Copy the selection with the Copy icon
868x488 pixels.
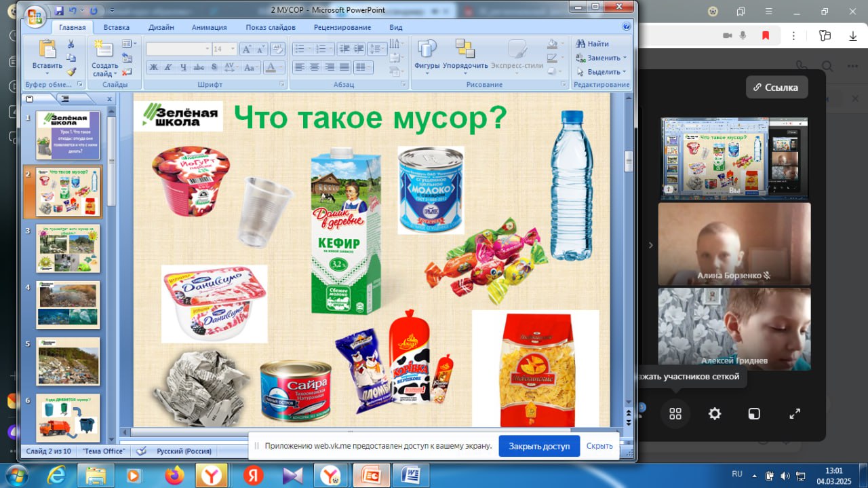click(71, 58)
